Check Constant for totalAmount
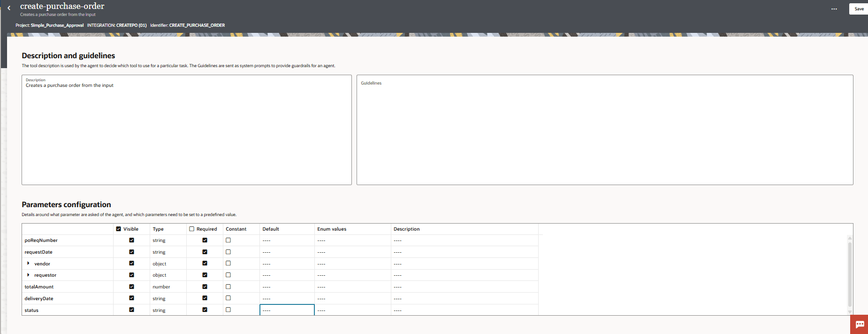The width and height of the screenshot is (868, 334). [228, 287]
